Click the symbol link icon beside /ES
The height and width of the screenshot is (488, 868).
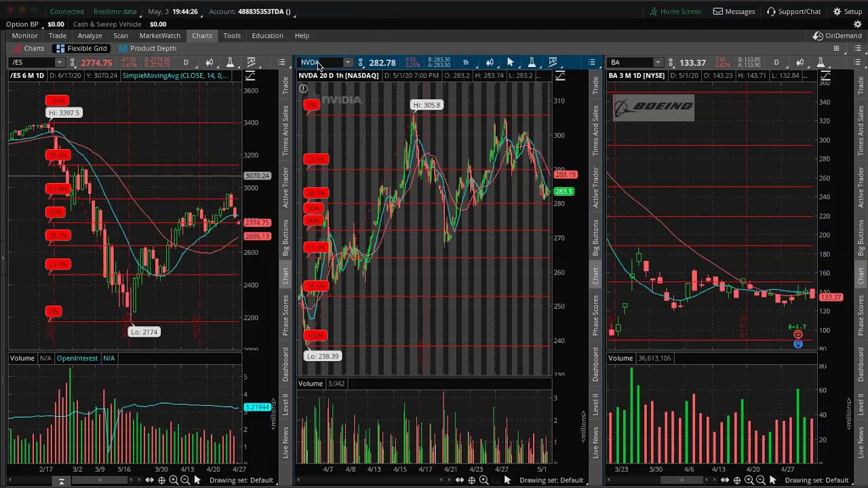click(x=73, y=62)
